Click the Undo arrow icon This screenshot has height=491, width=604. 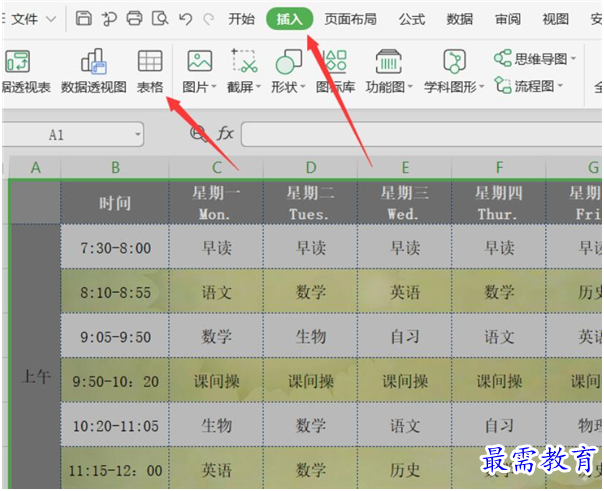pyautogui.click(x=186, y=18)
